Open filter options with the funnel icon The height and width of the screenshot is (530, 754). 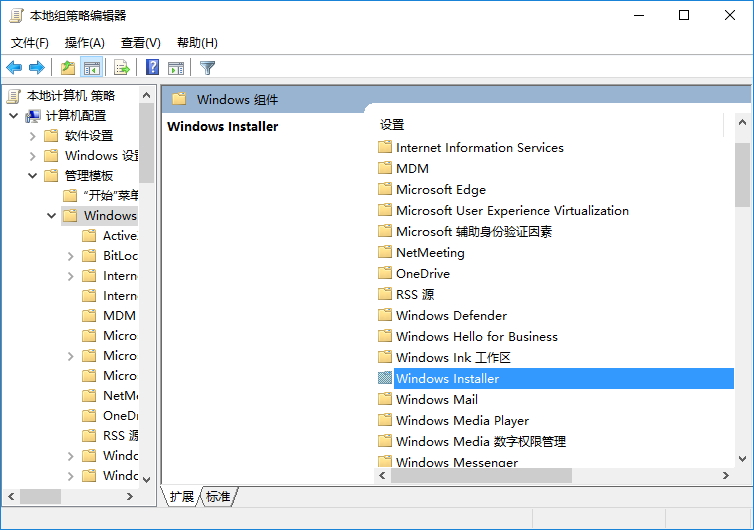point(207,67)
